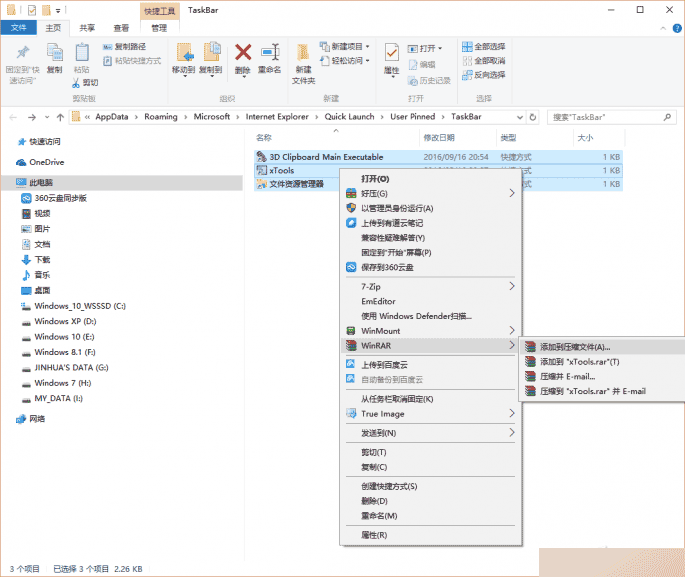
Task: Select OneDrive in navigation pane
Action: point(40,162)
